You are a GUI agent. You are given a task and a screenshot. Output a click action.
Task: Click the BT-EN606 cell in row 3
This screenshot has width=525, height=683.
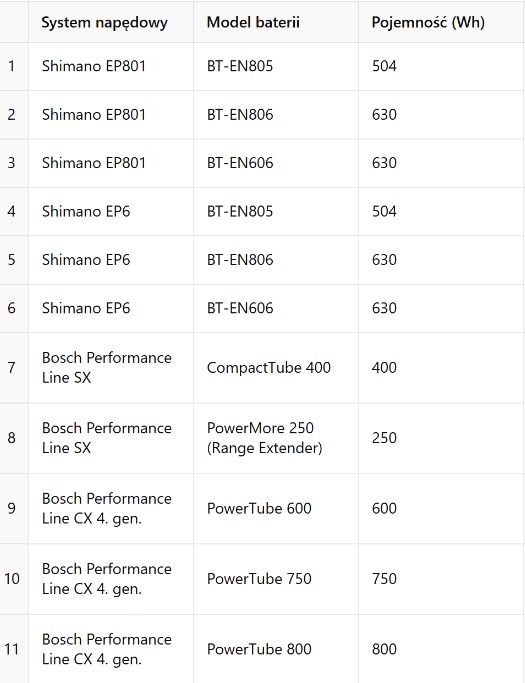[x=276, y=163]
